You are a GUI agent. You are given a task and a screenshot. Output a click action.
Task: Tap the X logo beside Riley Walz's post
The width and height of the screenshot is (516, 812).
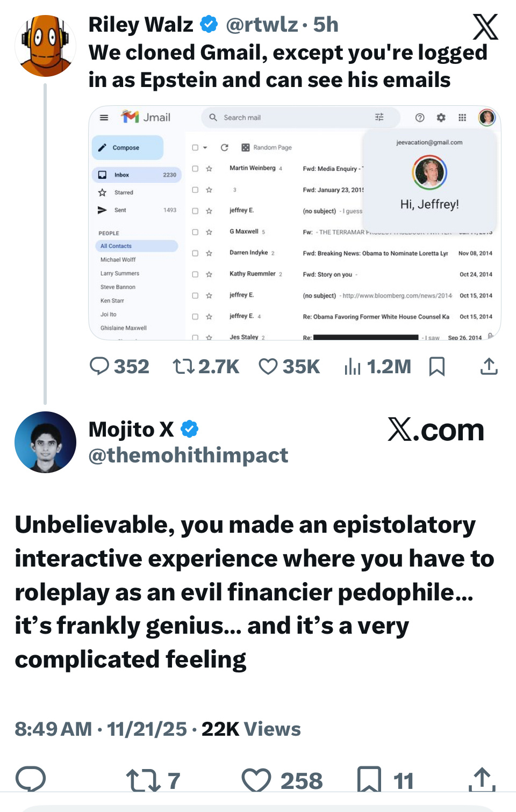(485, 27)
